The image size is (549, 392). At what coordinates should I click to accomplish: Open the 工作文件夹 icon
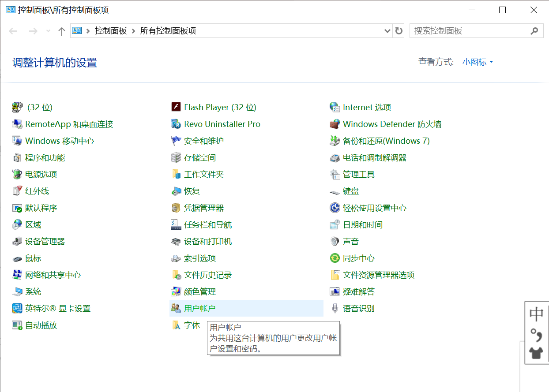[176, 174]
